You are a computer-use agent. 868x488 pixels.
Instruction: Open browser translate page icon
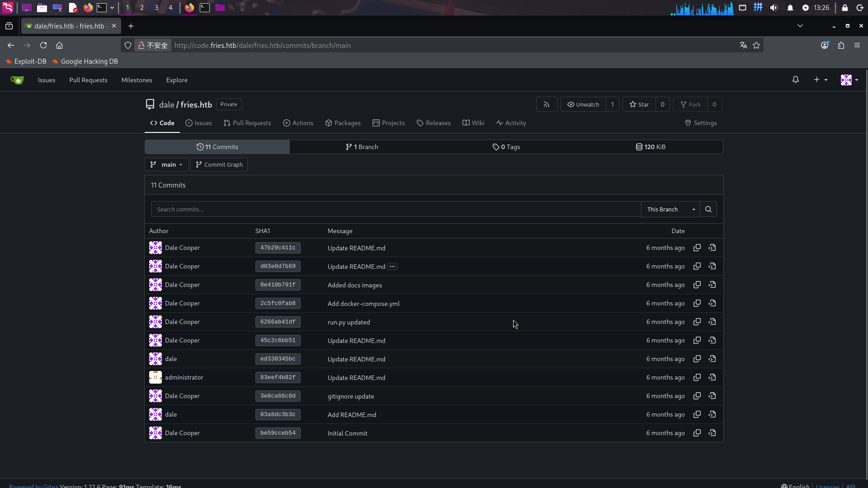coord(743,45)
